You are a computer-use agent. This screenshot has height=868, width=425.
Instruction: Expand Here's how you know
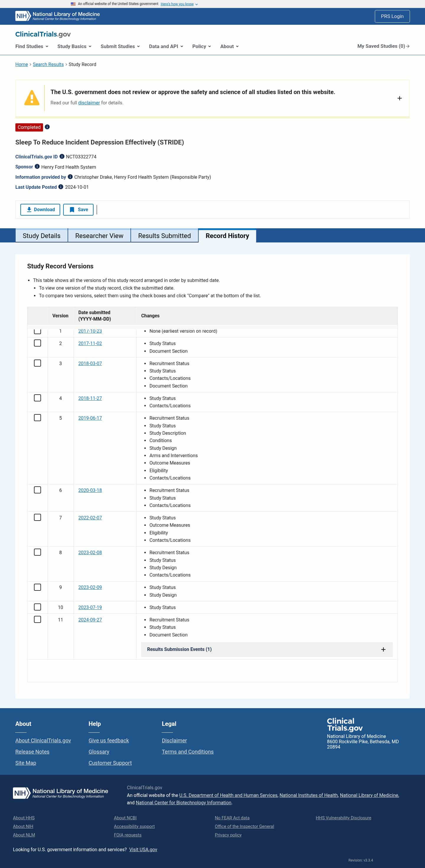click(179, 4)
